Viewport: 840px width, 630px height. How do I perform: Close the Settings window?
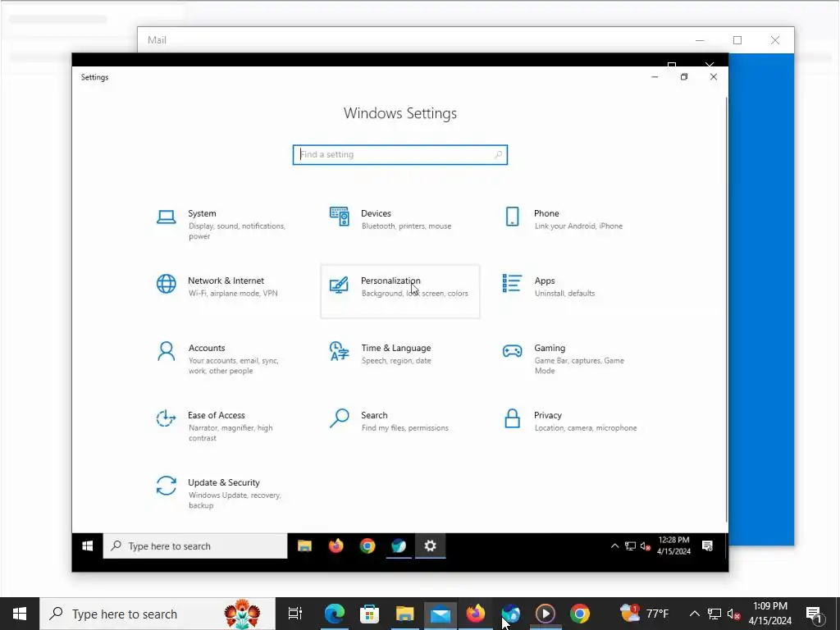pyautogui.click(x=714, y=77)
